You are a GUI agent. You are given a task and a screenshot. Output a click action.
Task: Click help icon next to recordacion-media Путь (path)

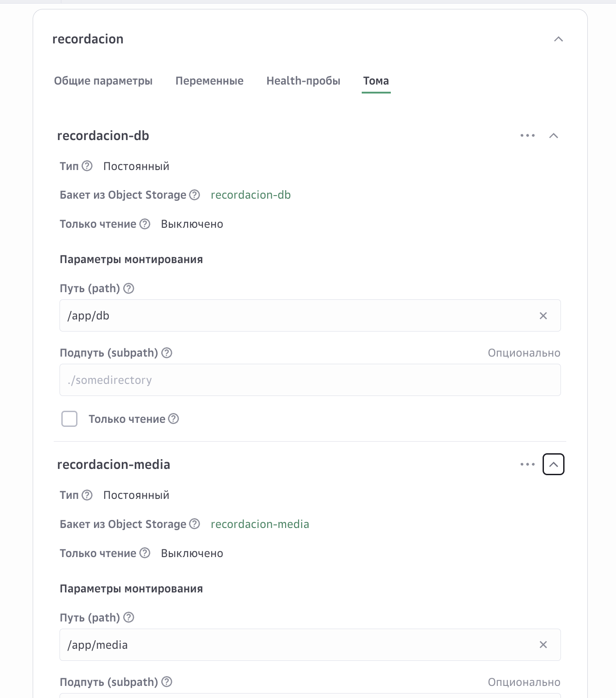point(129,617)
